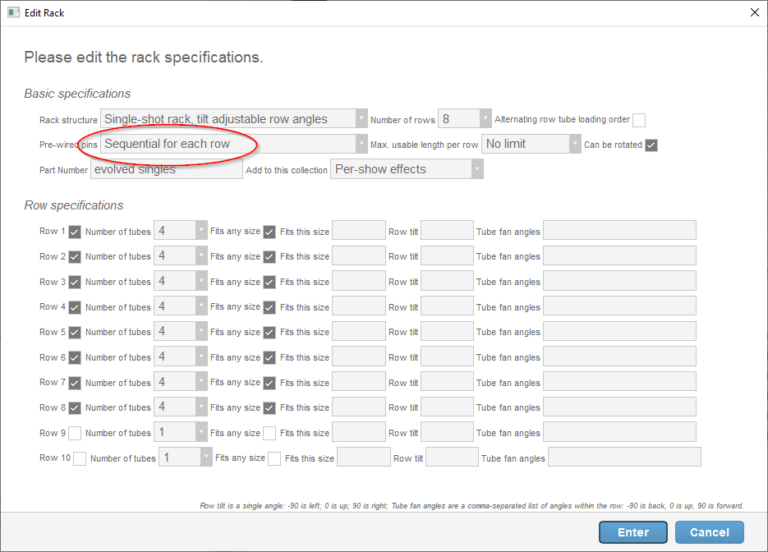The width and height of the screenshot is (768, 552).
Task: Expand Max. usable length per row dropdown
Action: [x=575, y=144]
